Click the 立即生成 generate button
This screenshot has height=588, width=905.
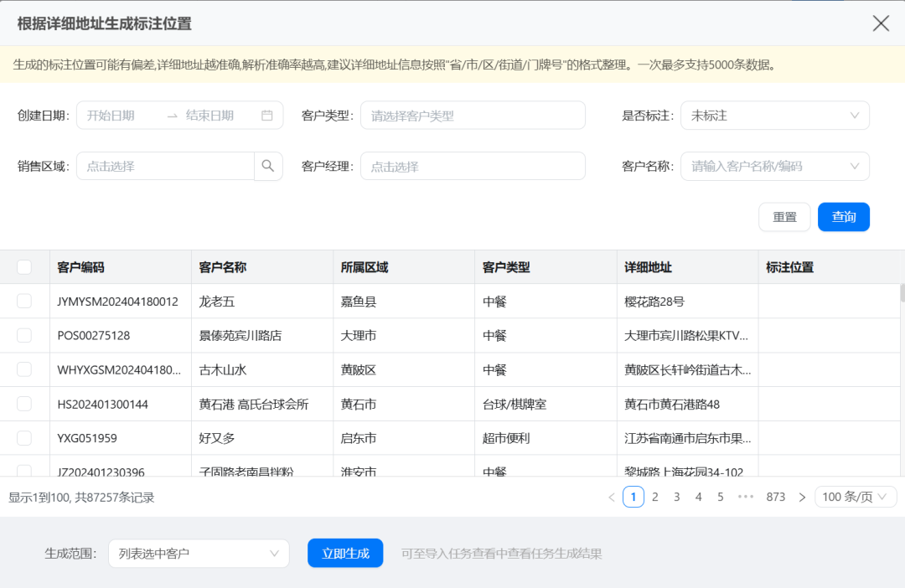click(345, 553)
